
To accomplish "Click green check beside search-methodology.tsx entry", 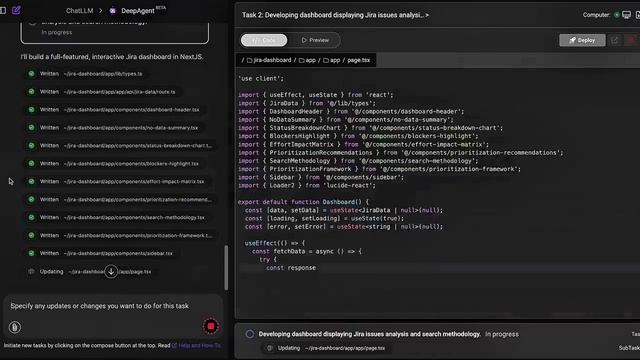I will 31,218.
